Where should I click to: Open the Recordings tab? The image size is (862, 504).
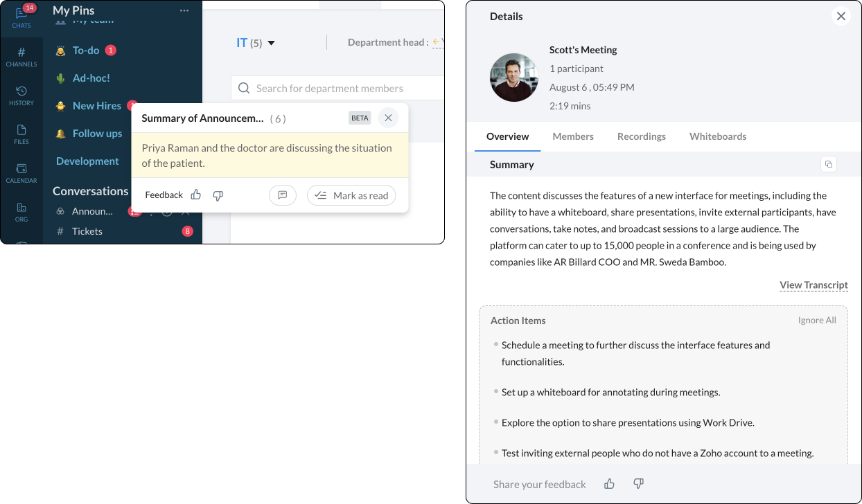coord(641,136)
